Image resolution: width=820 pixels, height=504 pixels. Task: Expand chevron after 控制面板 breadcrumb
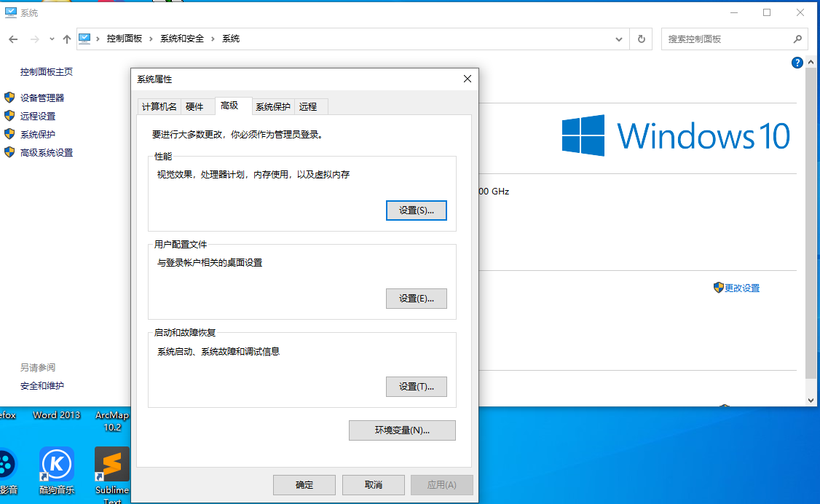tap(151, 39)
